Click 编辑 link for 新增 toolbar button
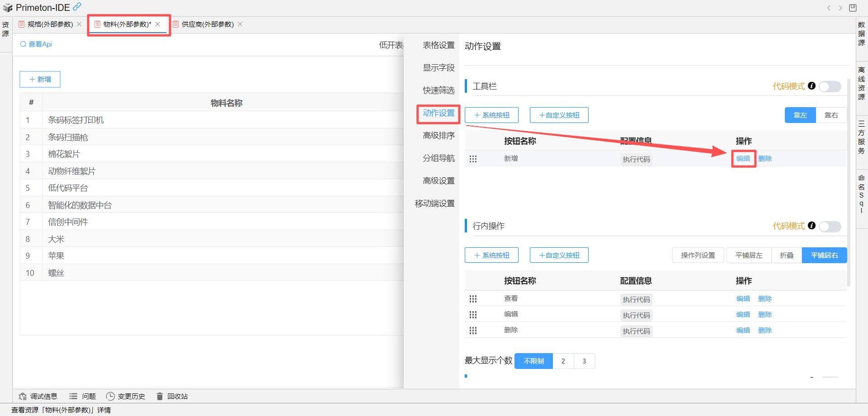The height and width of the screenshot is (416, 868). pos(743,159)
